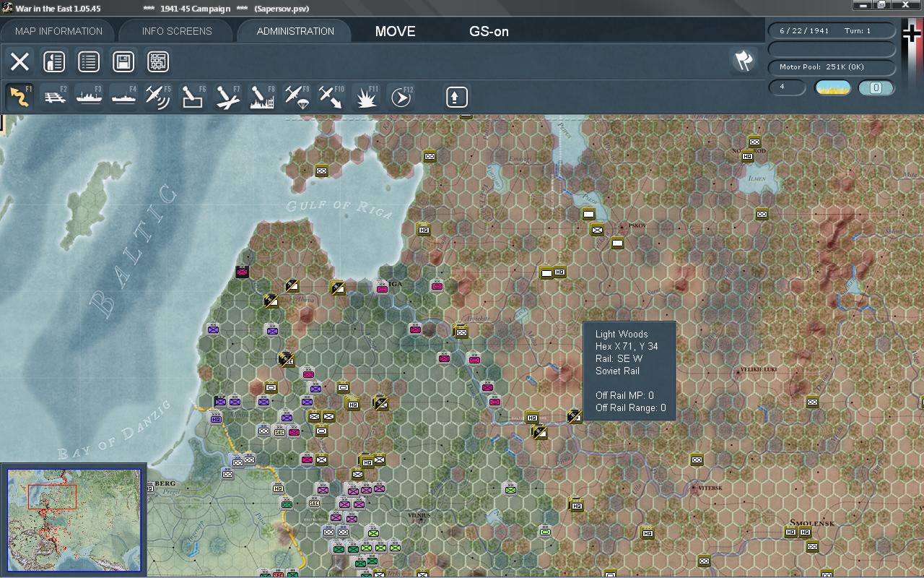Click the Gulf of Riga map label

(x=339, y=208)
